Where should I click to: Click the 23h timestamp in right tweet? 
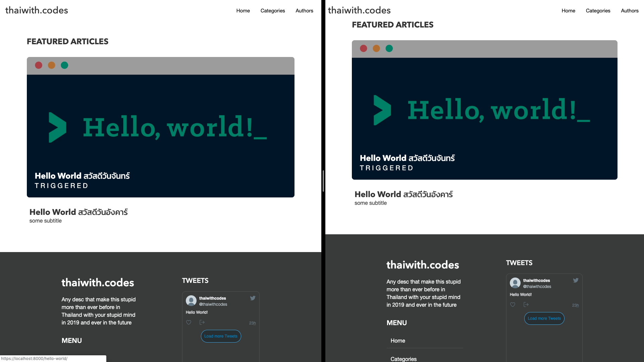(575, 305)
